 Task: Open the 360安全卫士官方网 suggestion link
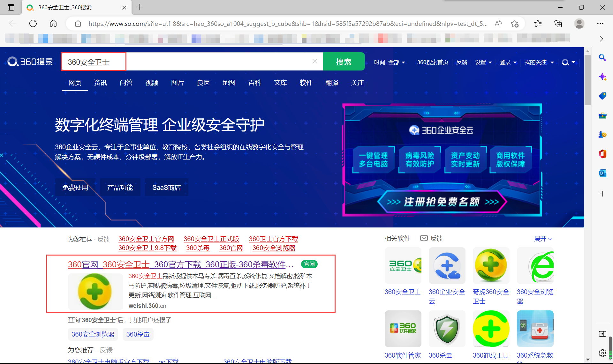146,239
